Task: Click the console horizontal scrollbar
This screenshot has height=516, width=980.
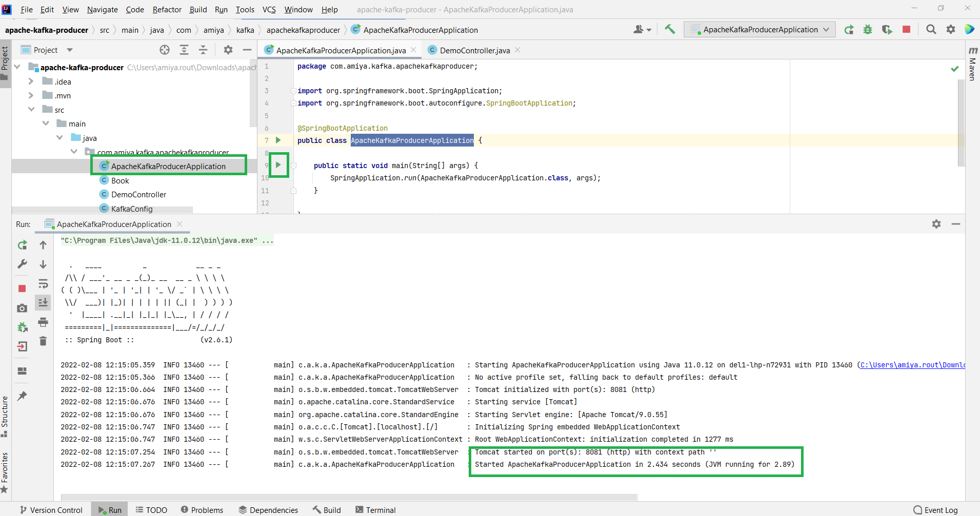Action: tap(349, 497)
